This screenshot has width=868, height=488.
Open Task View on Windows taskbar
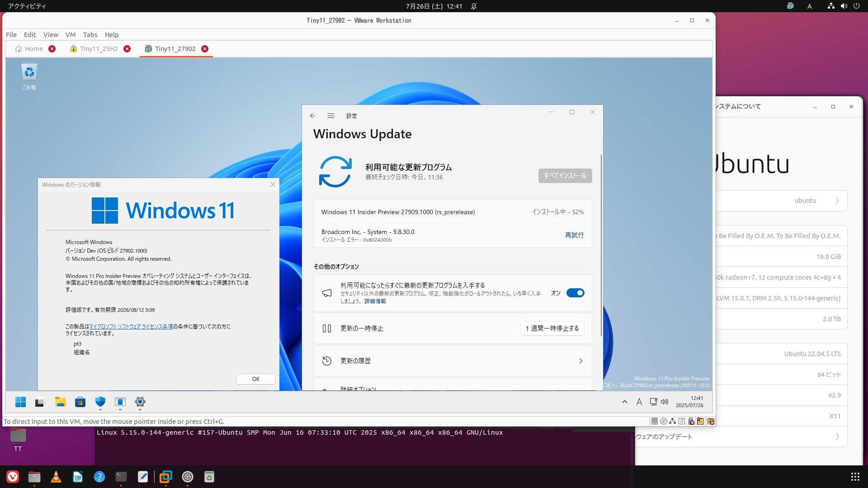pyautogui.click(x=40, y=402)
